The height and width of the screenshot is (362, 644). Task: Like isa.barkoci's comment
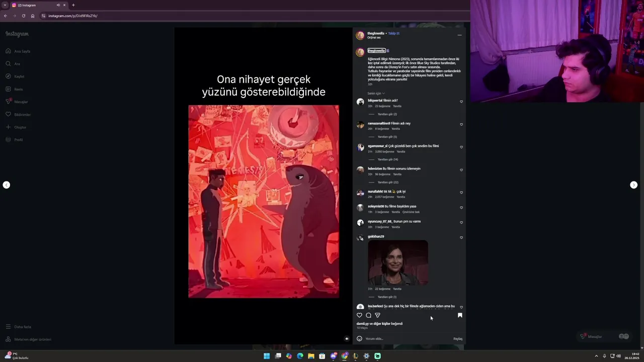point(461,307)
